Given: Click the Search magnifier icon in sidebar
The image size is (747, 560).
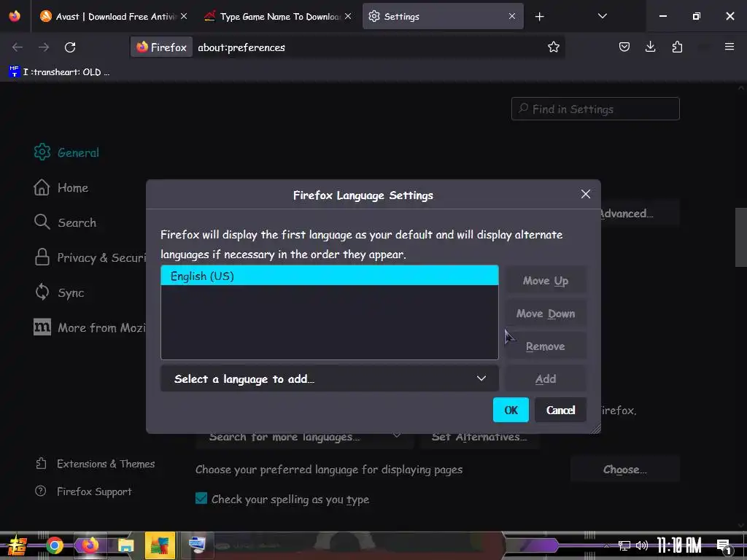Looking at the screenshot, I should point(42,222).
